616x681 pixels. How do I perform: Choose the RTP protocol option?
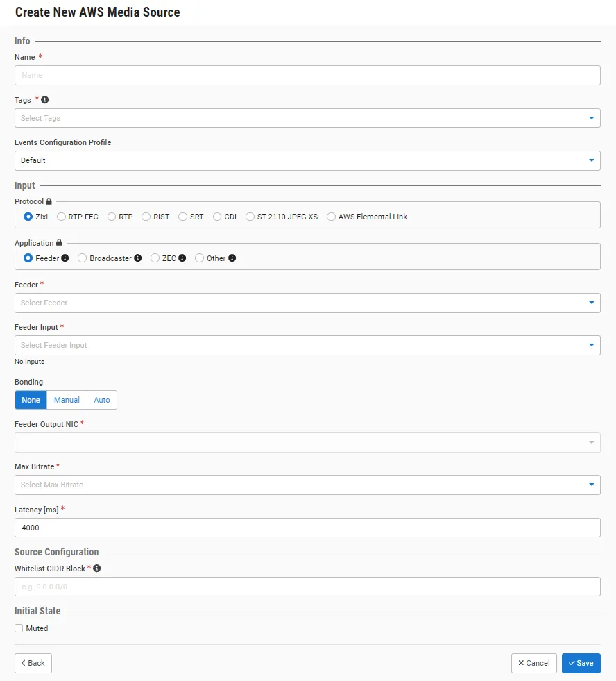112,217
